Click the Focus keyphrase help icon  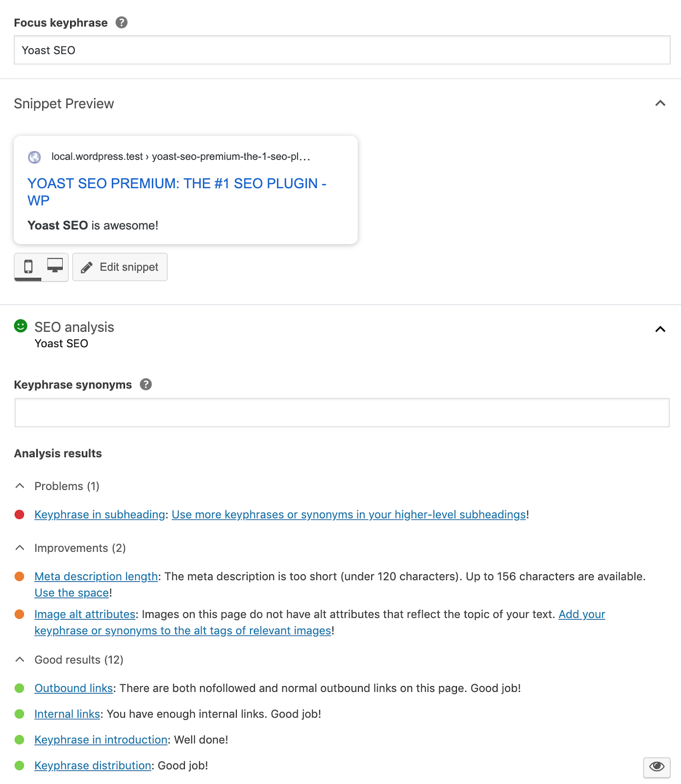pyautogui.click(x=122, y=23)
